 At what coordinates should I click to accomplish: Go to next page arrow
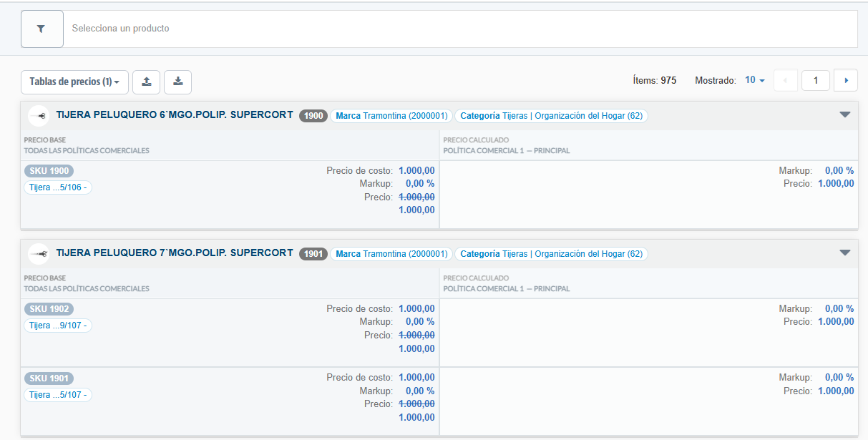click(846, 81)
